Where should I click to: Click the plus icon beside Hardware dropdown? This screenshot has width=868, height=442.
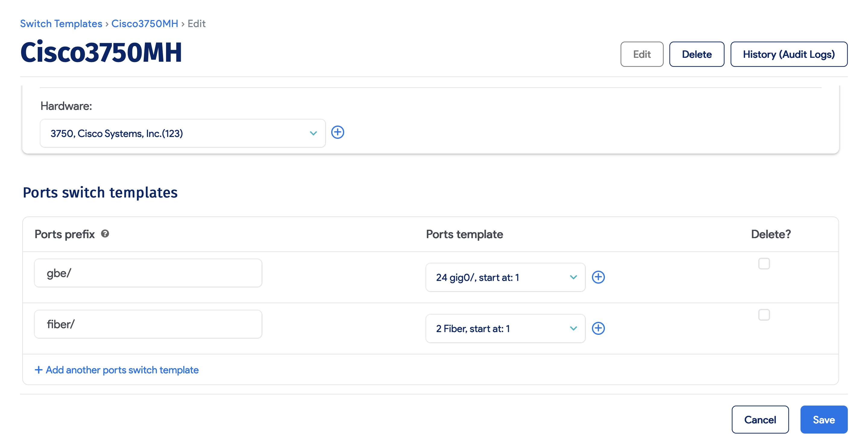tap(337, 132)
